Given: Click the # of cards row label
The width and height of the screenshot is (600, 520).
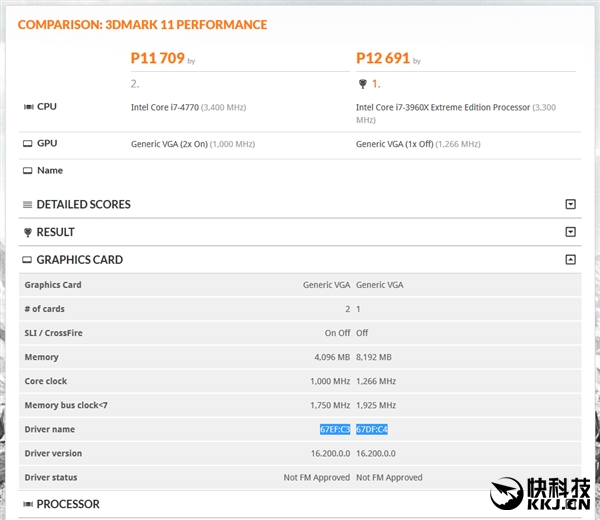Looking at the screenshot, I should [44, 309].
